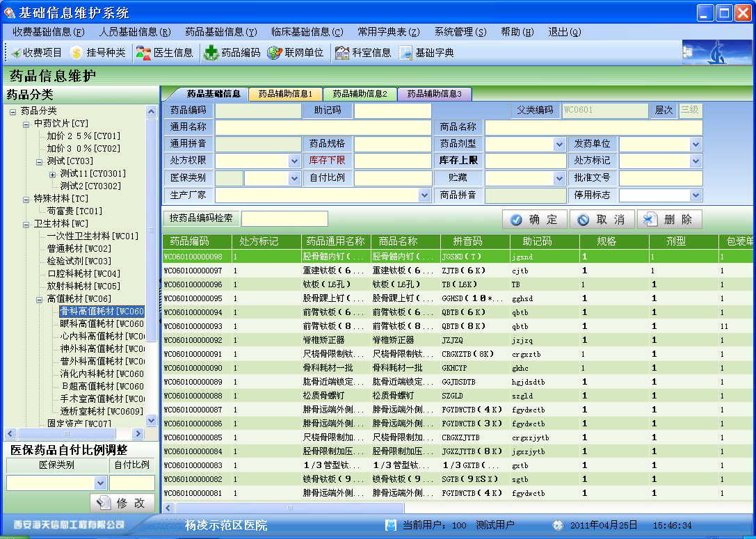Select table row WC060100000092 脊椎矫正器
756x539 pixels.
pos(458,340)
